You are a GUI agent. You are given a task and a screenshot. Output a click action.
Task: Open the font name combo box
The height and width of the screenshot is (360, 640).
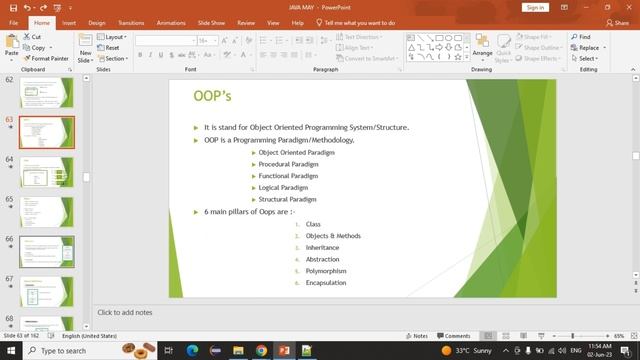[166, 40]
